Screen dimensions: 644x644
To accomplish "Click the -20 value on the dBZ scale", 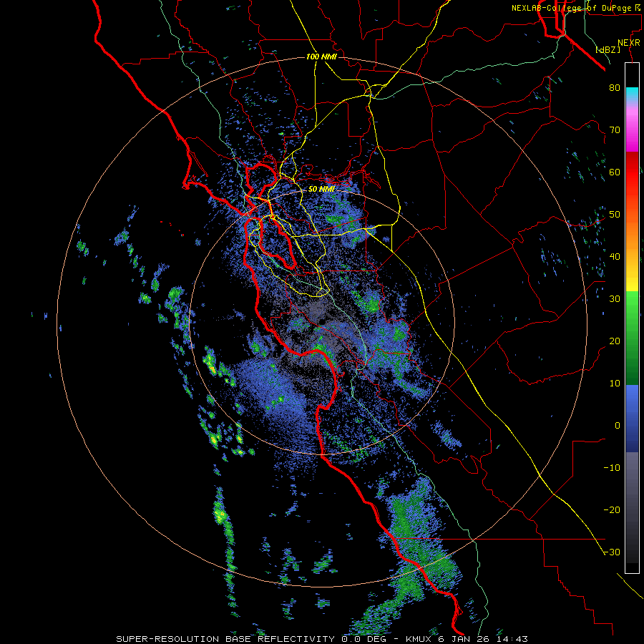I will pyautogui.click(x=612, y=509).
